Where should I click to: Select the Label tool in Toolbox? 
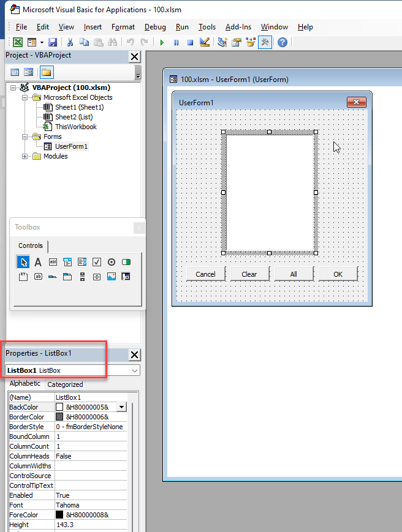pyautogui.click(x=38, y=262)
